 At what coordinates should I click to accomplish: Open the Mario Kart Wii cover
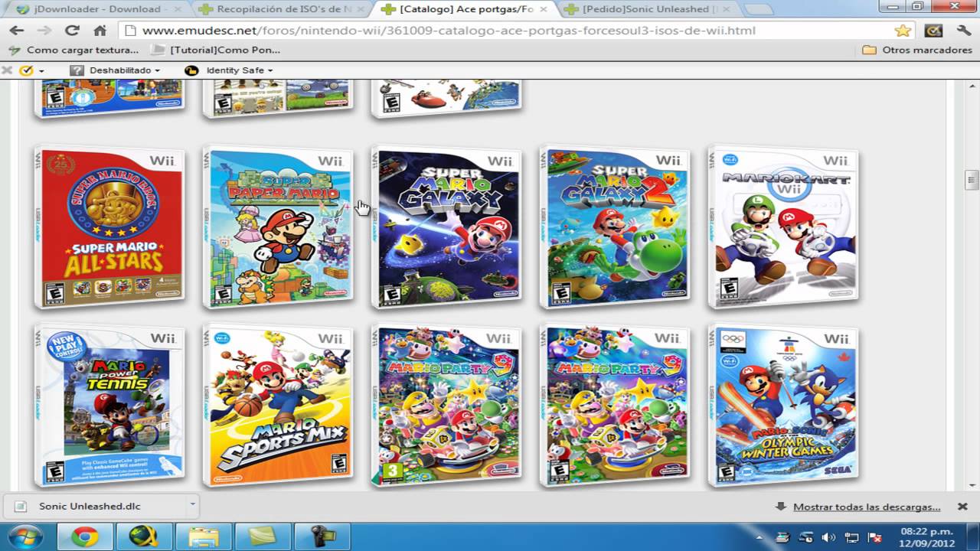pos(783,227)
